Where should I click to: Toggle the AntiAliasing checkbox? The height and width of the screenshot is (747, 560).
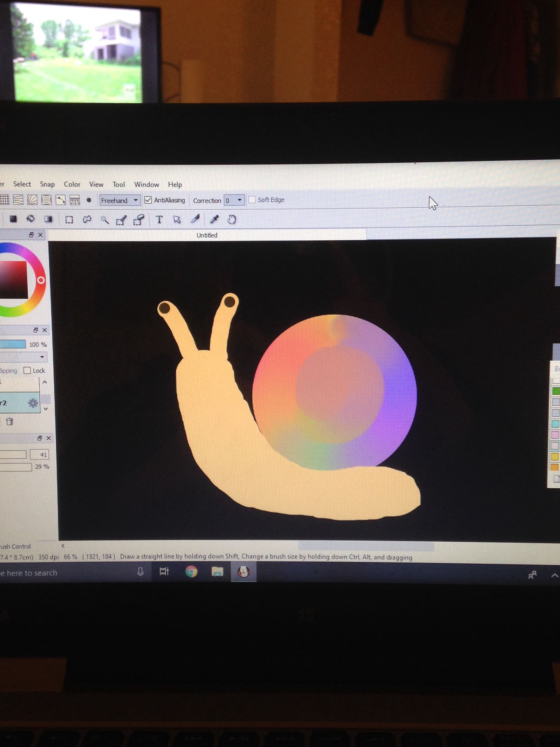coord(148,200)
